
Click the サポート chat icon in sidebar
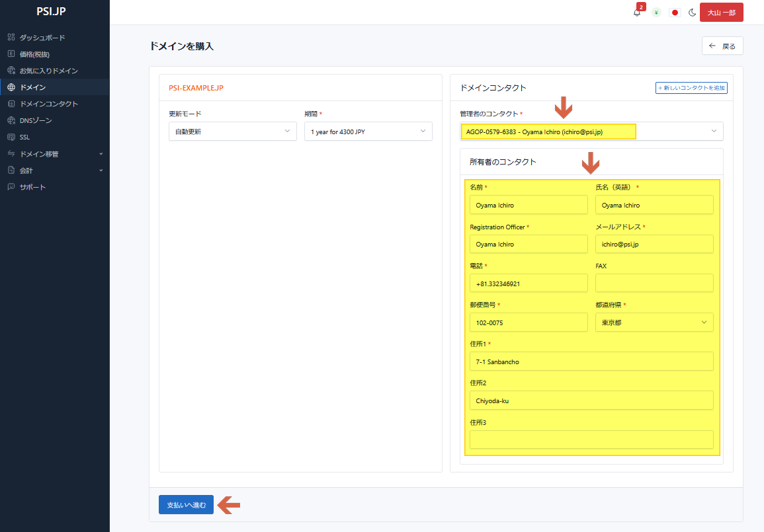11,187
